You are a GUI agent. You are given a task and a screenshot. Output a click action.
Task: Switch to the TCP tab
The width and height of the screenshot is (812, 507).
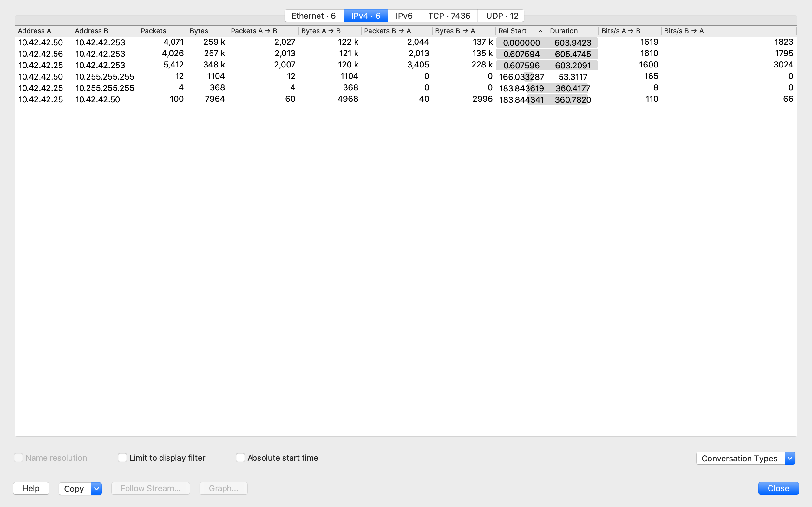pyautogui.click(x=449, y=16)
